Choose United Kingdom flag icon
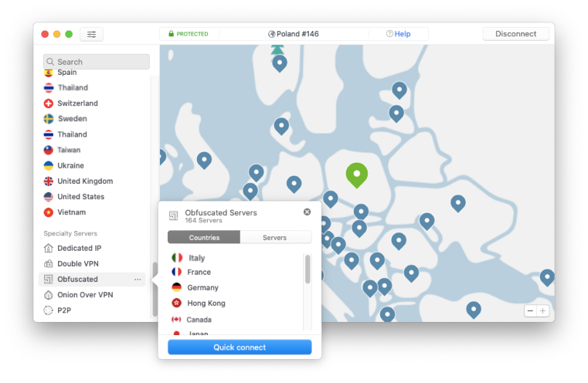The width and height of the screenshot is (588, 383). click(x=49, y=181)
